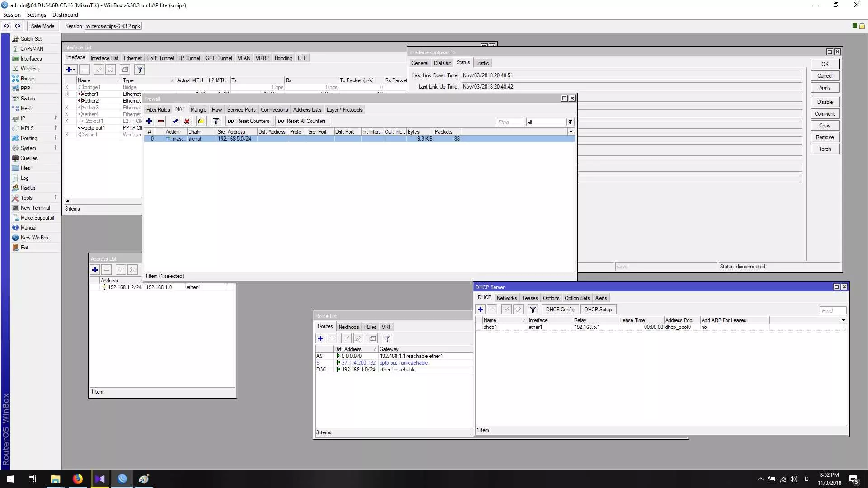Open the Nexthops tab in Route List
Image resolution: width=868 pixels, height=488 pixels.
[x=349, y=327]
